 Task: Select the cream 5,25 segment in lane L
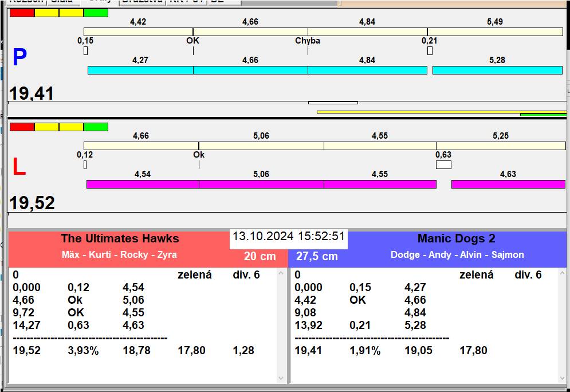pyautogui.click(x=501, y=146)
